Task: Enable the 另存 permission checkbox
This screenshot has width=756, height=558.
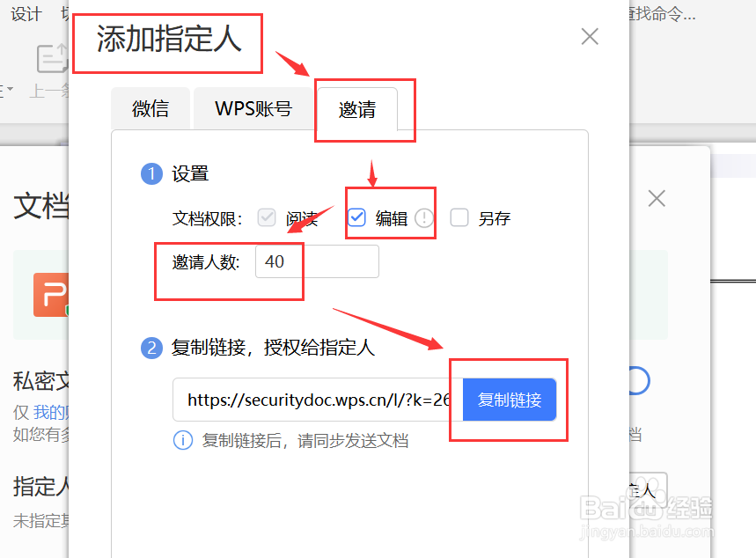Action: [x=459, y=217]
